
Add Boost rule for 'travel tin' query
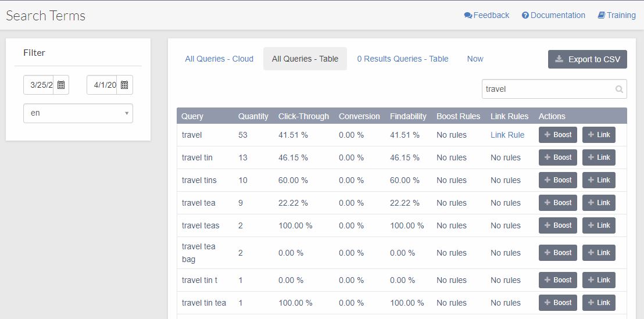(x=557, y=157)
